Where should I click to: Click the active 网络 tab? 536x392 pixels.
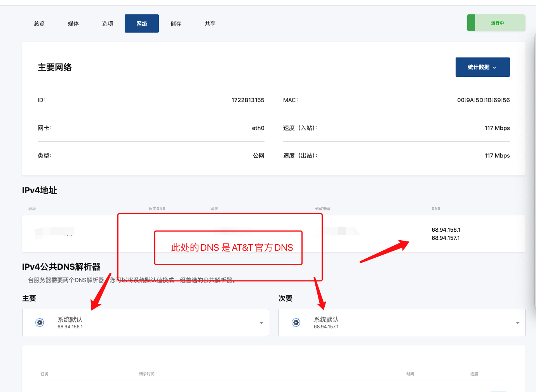tap(142, 24)
